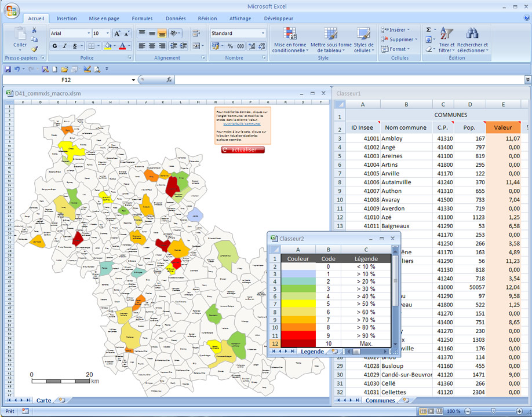
Task: Increase font size with the large A
Action: pos(117,33)
